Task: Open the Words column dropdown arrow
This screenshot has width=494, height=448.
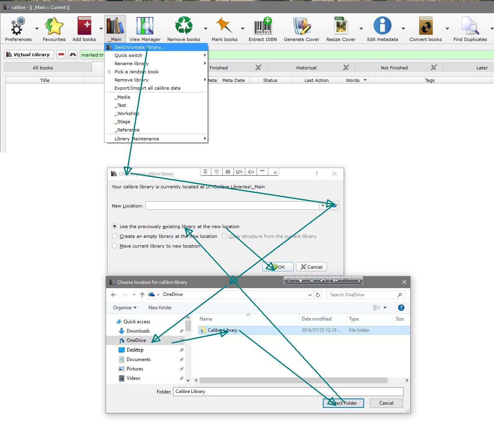Action: [365, 80]
